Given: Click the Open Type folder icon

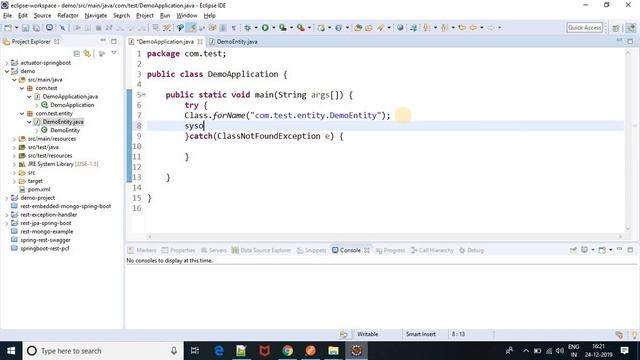Looking at the screenshot, I should [x=358, y=28].
